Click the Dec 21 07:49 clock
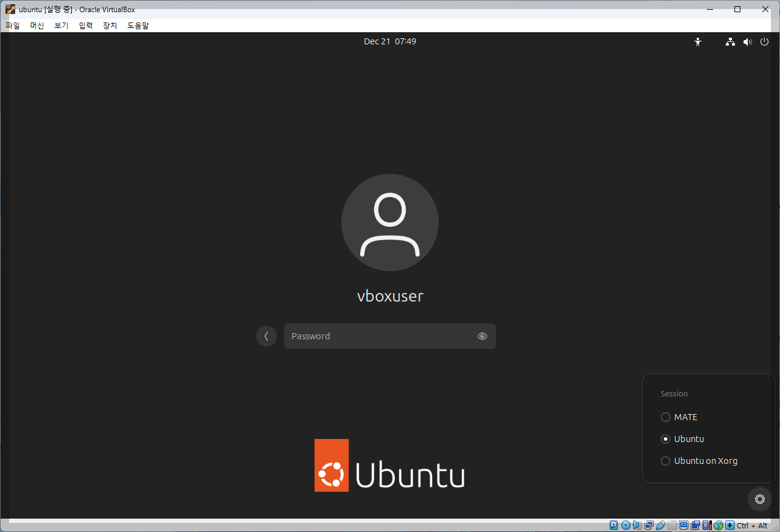The height and width of the screenshot is (532, 780). (390, 41)
